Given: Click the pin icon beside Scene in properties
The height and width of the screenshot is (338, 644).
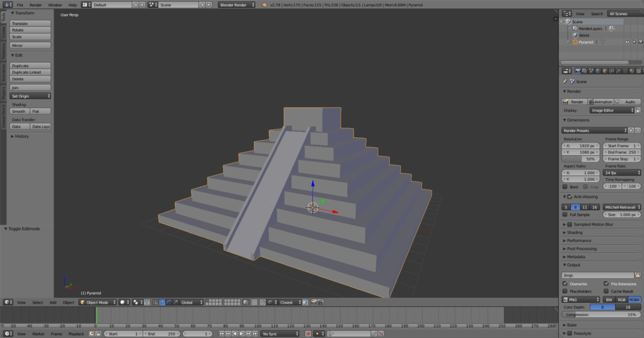Looking at the screenshot, I should 565,81.
